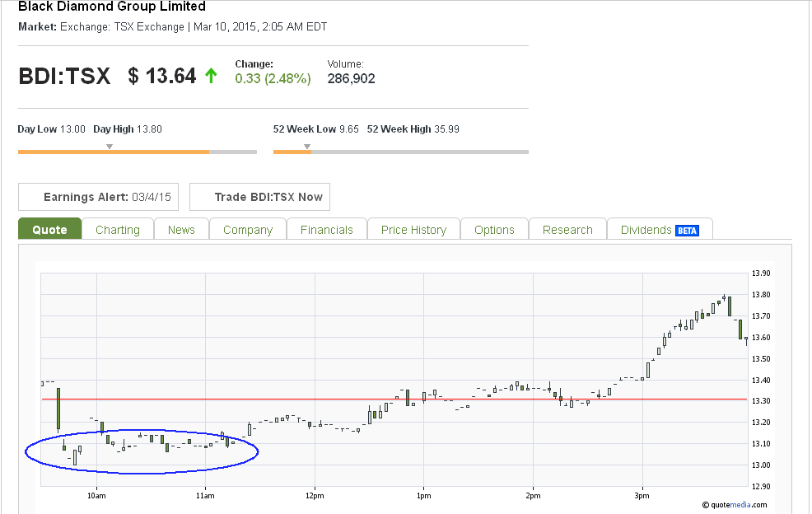Click the 3pm label on chart axis
This screenshot has width=812, height=514.
[642, 496]
